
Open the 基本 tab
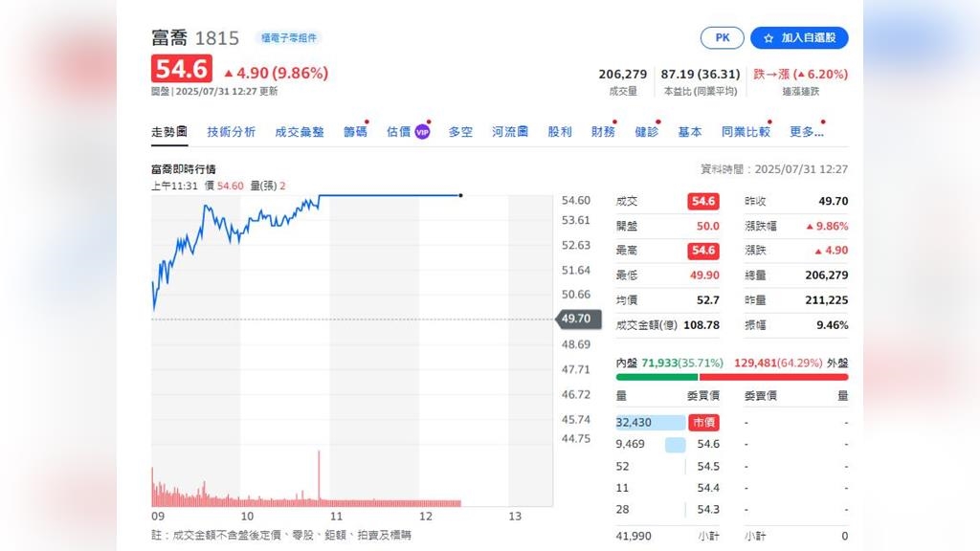[690, 132]
